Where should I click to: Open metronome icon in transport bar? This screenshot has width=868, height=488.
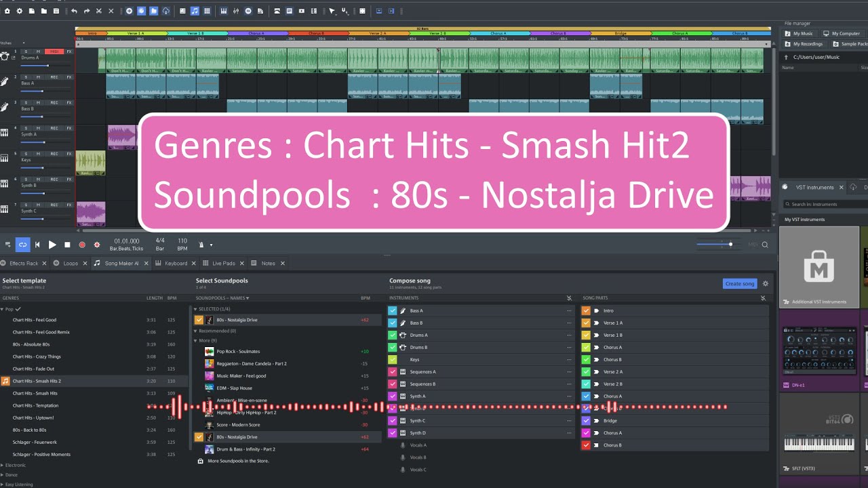201,245
